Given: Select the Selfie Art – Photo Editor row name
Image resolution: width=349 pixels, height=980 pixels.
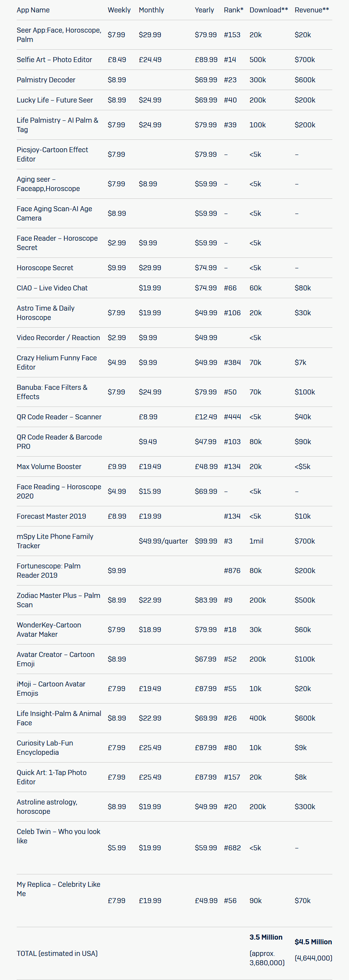Looking at the screenshot, I should coord(54,60).
